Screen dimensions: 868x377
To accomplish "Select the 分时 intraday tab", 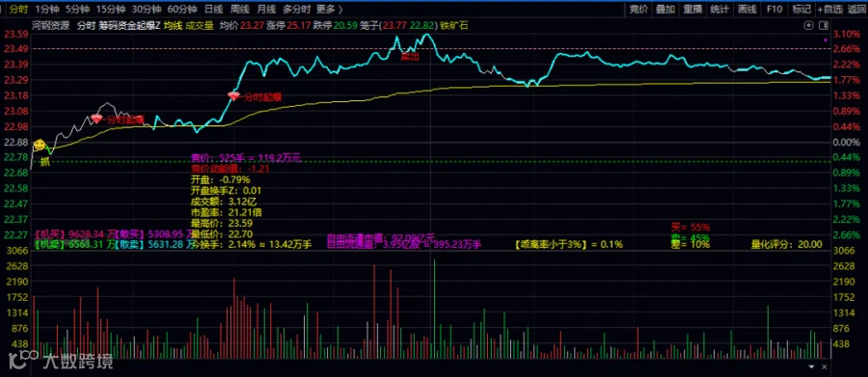I will click(x=19, y=9).
